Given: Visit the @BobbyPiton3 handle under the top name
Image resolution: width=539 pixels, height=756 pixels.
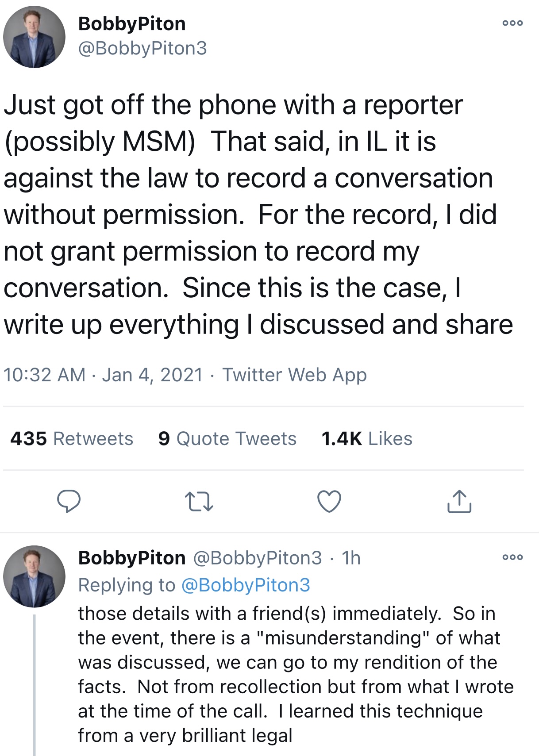Looking at the screenshot, I should [x=142, y=48].
